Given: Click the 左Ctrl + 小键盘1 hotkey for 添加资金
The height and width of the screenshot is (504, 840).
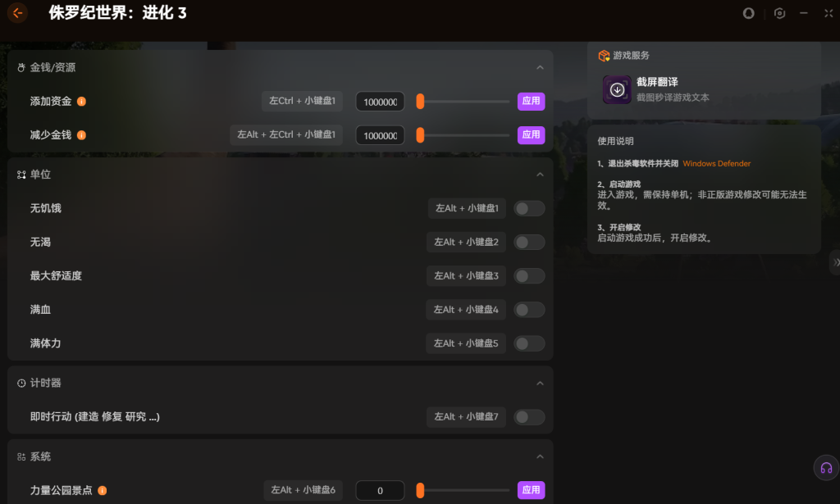Looking at the screenshot, I should (303, 102).
